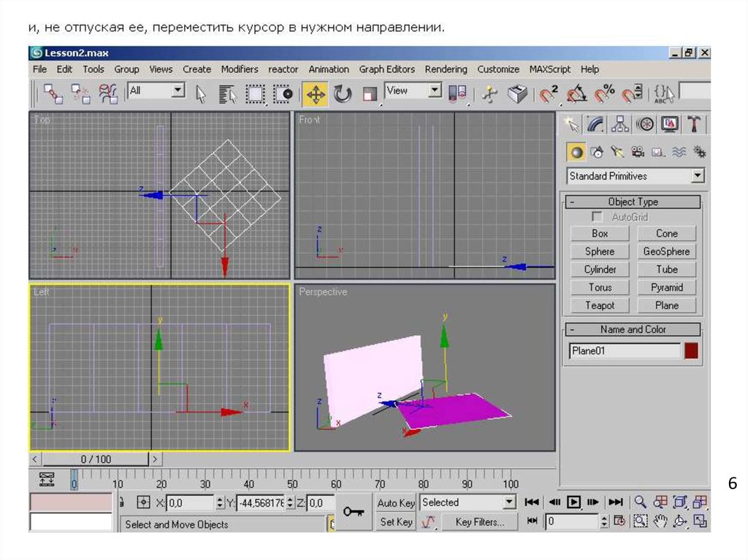Open the Rendering menu
This screenshot has height=560, width=748.
(x=446, y=69)
